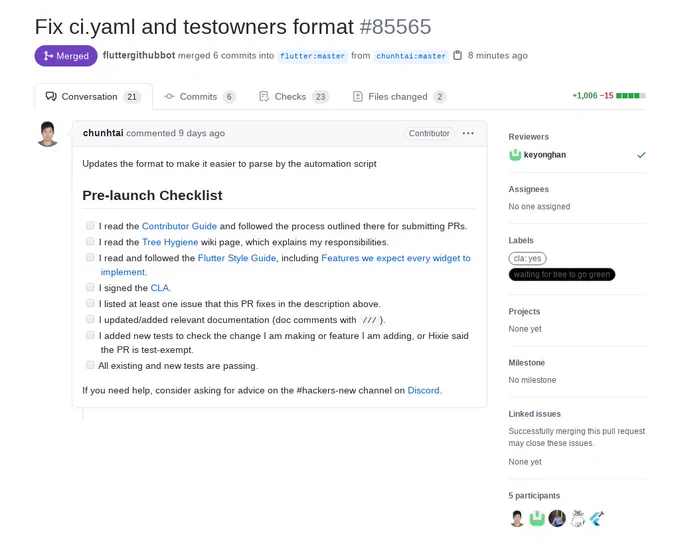The width and height of the screenshot is (680, 541).
Task: Click the 'waiting for tree to go green' label
Action: [562, 274]
